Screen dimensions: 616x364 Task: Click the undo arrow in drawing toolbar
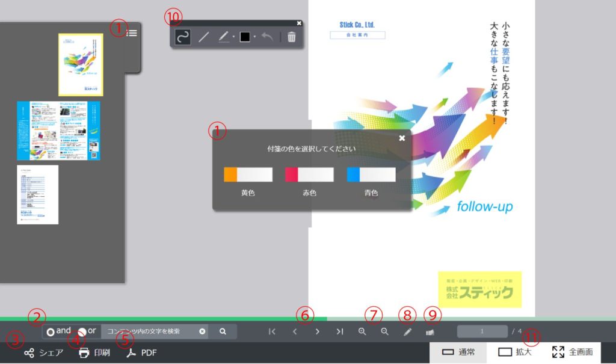tap(268, 37)
